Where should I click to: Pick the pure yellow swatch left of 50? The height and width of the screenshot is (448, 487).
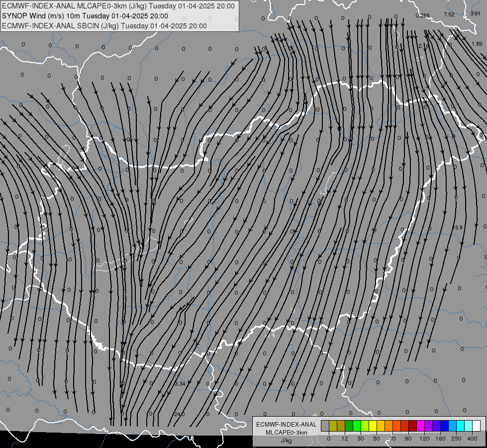373,426
